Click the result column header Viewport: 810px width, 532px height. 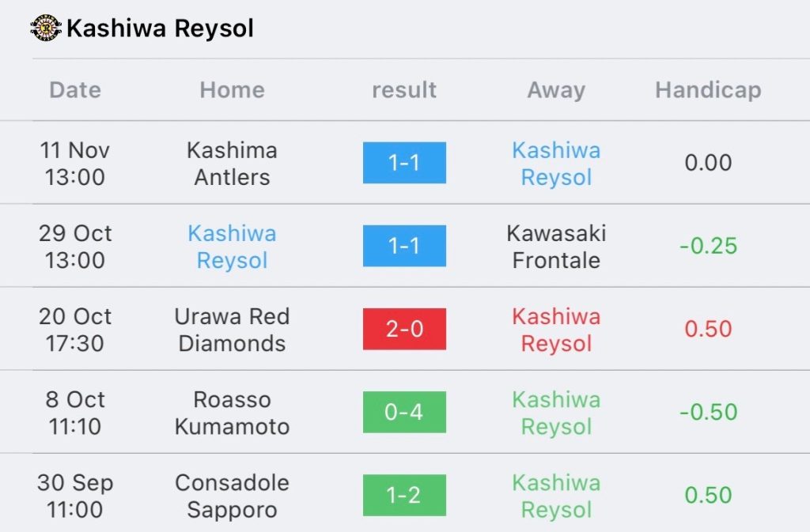(404, 90)
